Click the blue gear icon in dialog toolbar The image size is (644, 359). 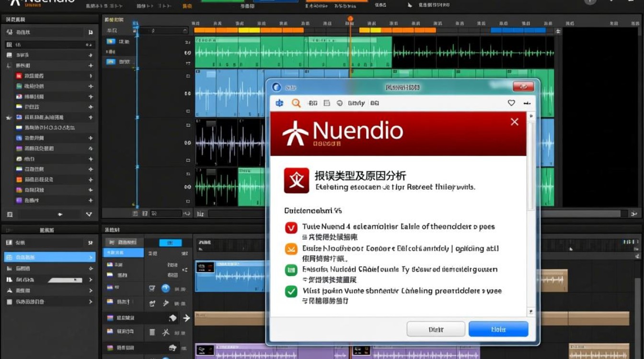280,103
